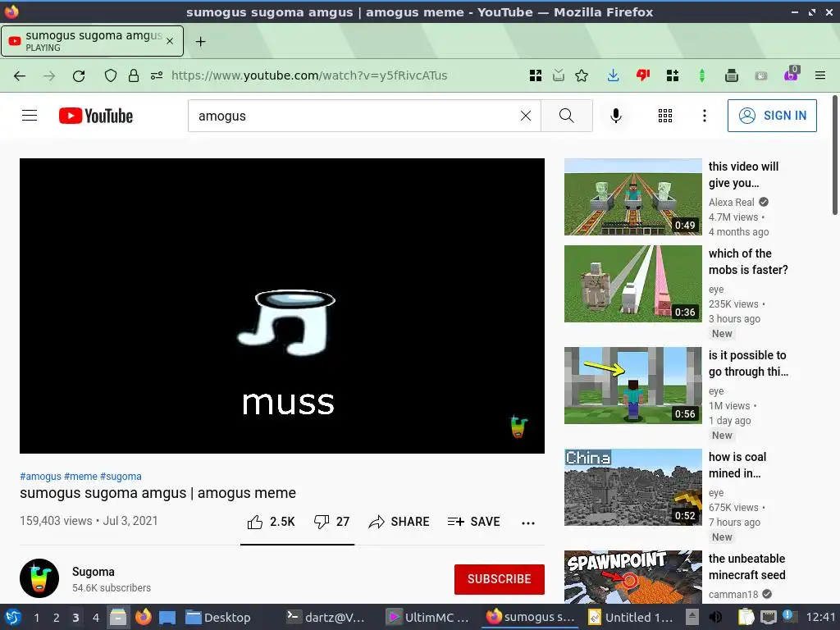Switch to dartz@V terminal taskbar entry
The image size is (840, 630).
325,617
